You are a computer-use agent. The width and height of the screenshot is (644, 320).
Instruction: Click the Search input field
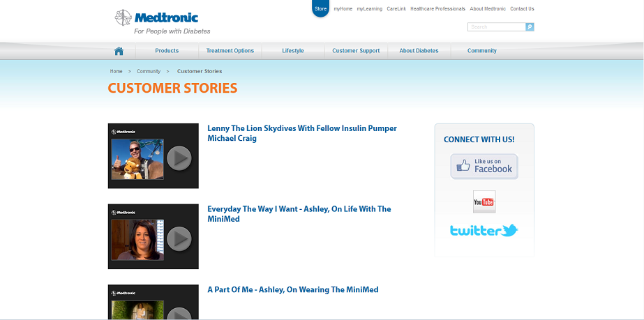click(x=497, y=27)
